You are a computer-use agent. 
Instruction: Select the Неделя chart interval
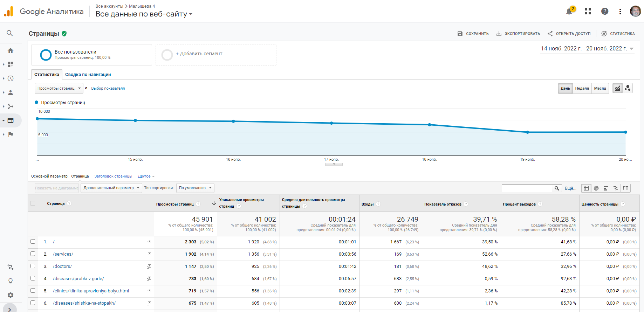tap(582, 89)
